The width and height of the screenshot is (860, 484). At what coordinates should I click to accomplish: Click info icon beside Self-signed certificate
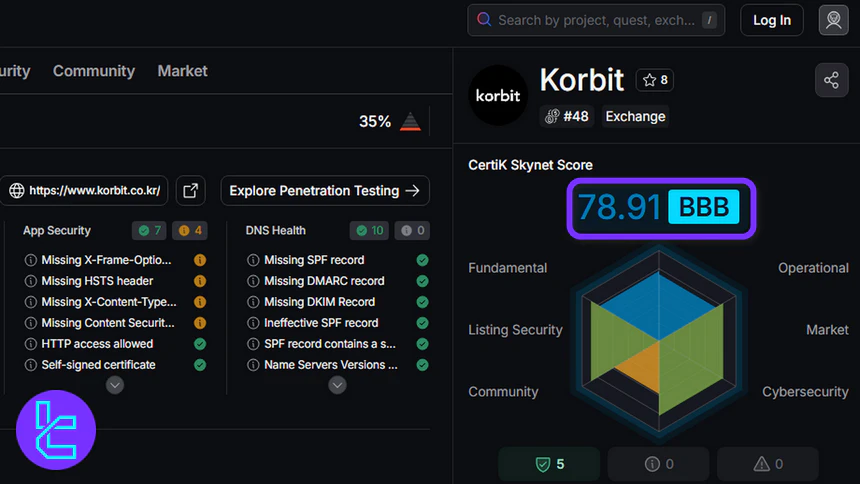(31, 365)
